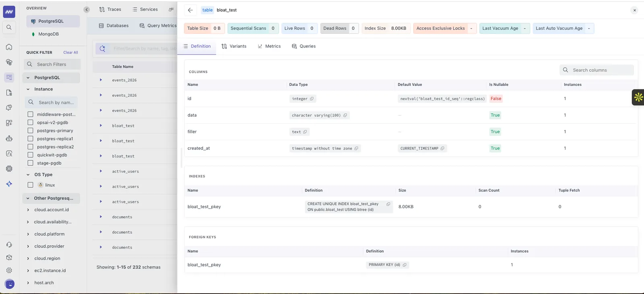Copy the CURRENT_TIMESTAMP default value
The image size is (644, 294).
coord(442,148)
